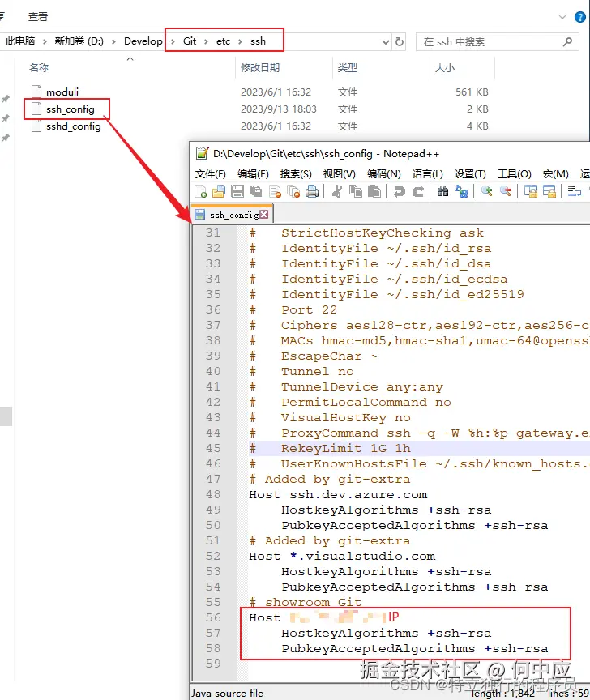Click the Redo arrow toolbar icon
The height and width of the screenshot is (700, 590).
click(x=418, y=191)
